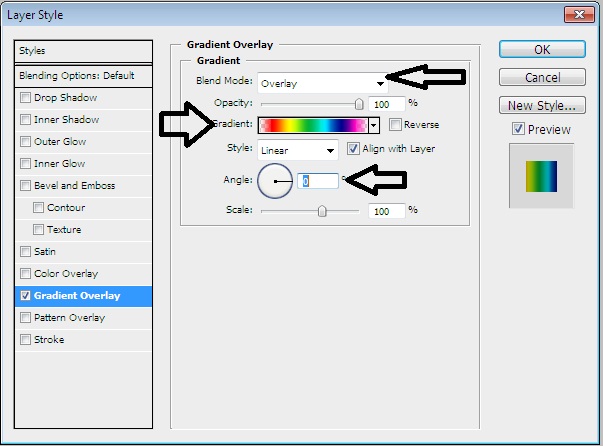Click the Scale percentage field

click(386, 211)
